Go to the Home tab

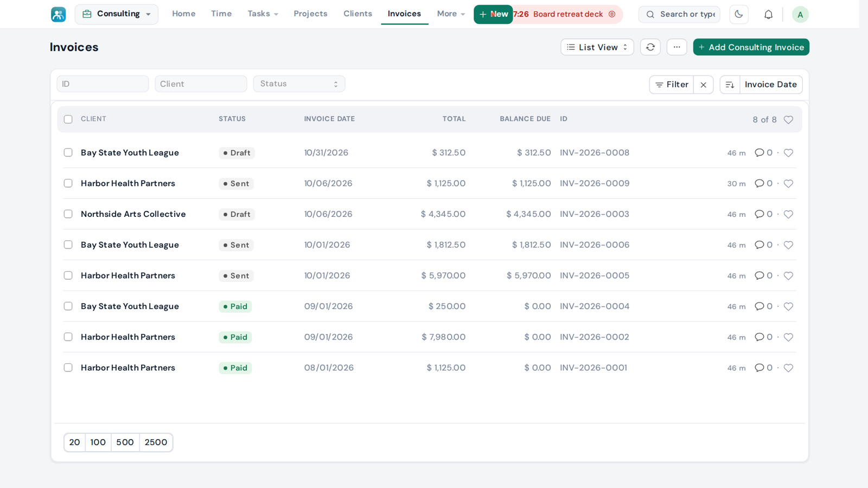pyautogui.click(x=184, y=14)
